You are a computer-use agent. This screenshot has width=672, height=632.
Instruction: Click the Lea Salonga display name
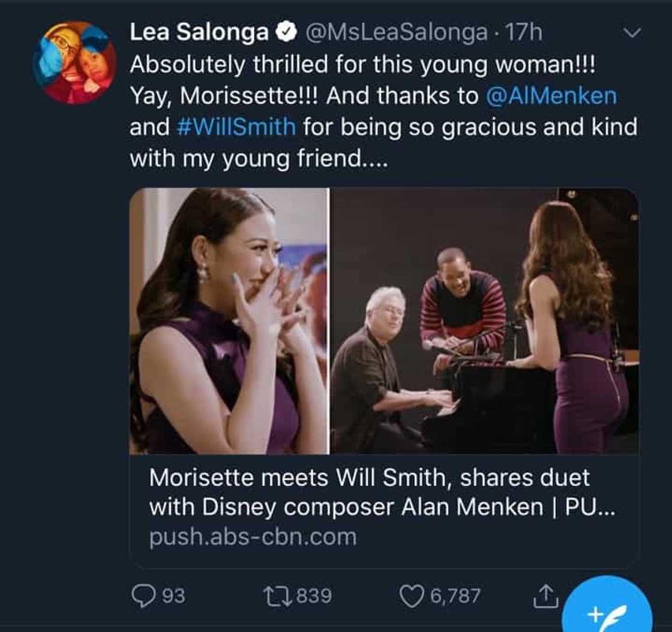coord(199,32)
